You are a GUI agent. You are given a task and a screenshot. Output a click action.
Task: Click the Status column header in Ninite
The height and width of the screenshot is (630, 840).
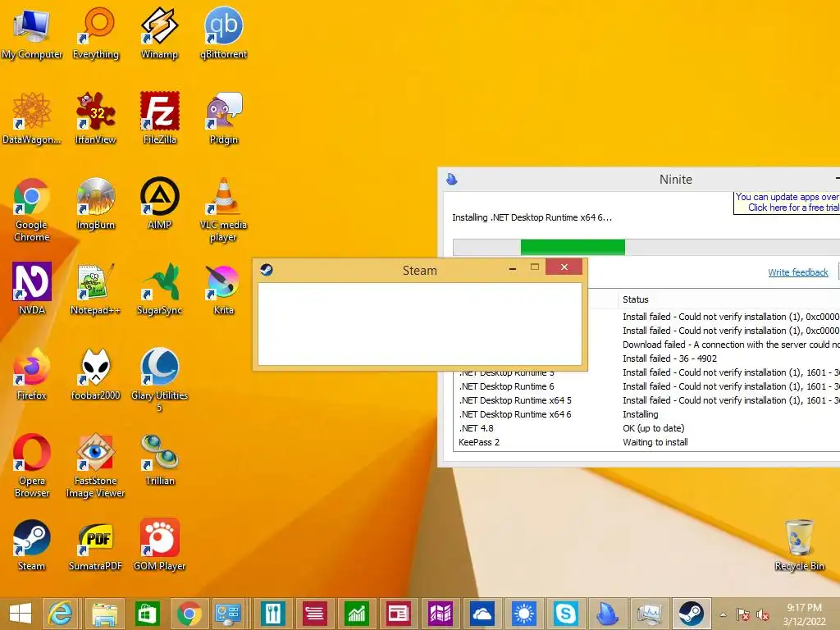636,299
